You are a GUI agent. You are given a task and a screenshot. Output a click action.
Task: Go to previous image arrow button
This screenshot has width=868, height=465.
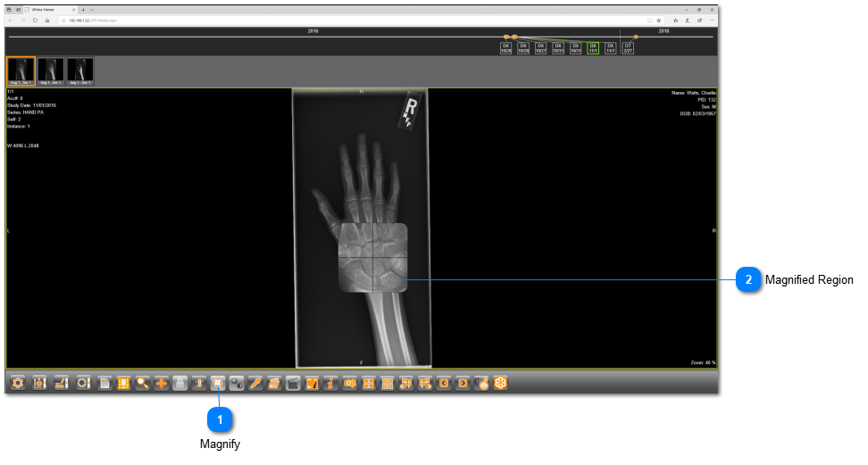444,383
